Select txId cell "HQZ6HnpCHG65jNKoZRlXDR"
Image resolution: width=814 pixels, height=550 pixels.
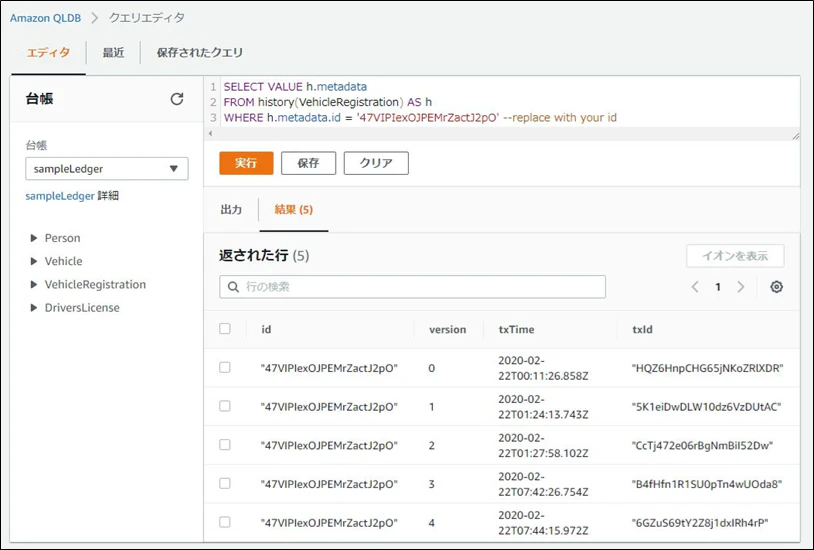[708, 368]
